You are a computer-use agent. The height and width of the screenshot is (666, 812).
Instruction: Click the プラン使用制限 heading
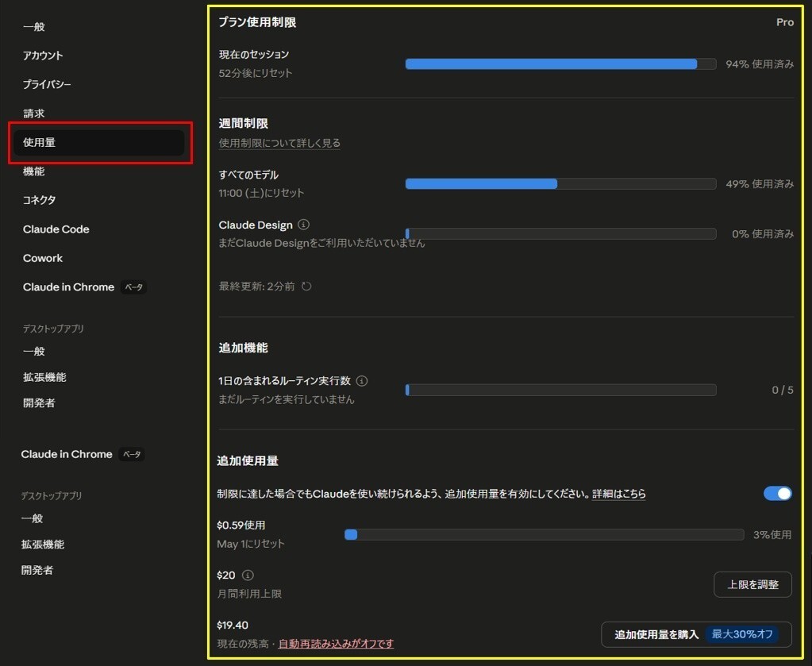click(x=257, y=22)
